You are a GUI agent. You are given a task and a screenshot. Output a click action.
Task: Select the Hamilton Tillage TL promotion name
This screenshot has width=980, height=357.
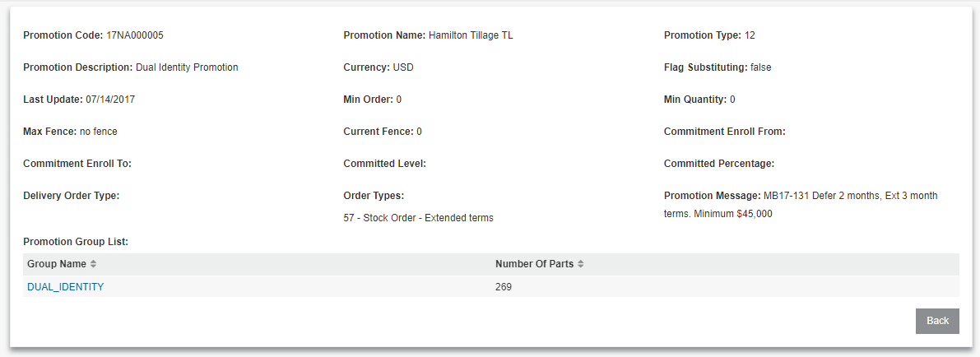pyautogui.click(x=471, y=35)
